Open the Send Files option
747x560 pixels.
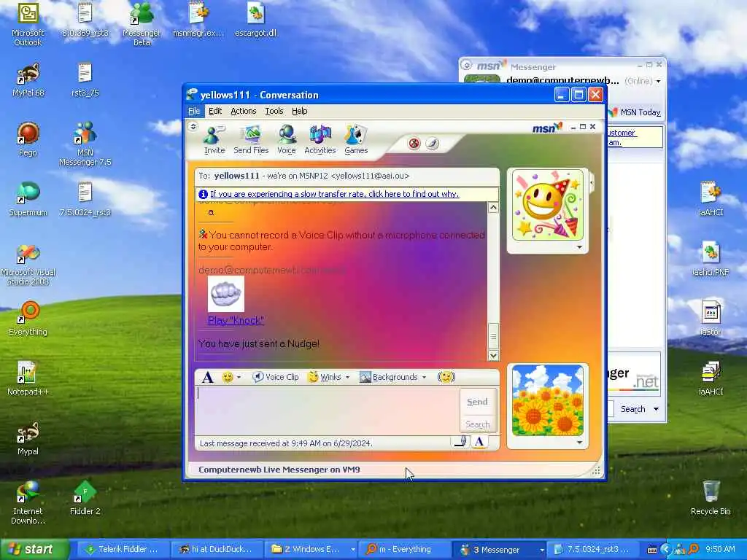coord(251,140)
